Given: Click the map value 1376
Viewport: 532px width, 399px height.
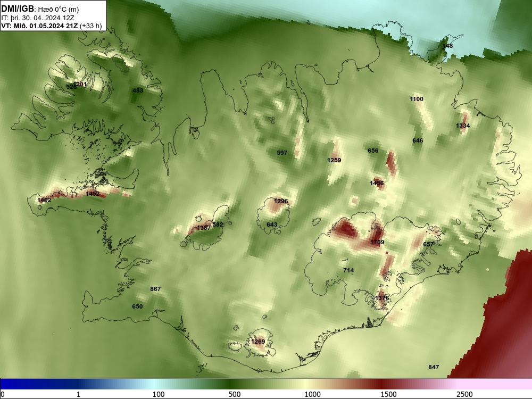Looking at the screenshot, I should pyautogui.click(x=382, y=298).
